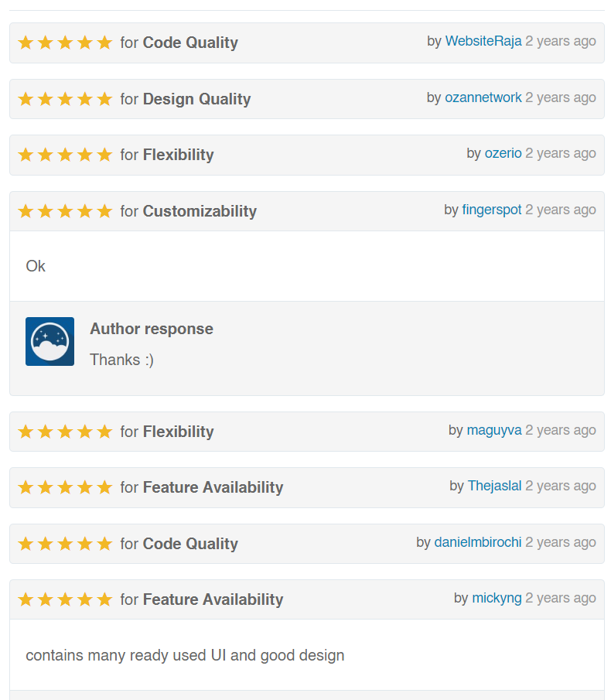Click the 'Ok' review comment text
This screenshot has width=611, height=700.
tap(36, 266)
